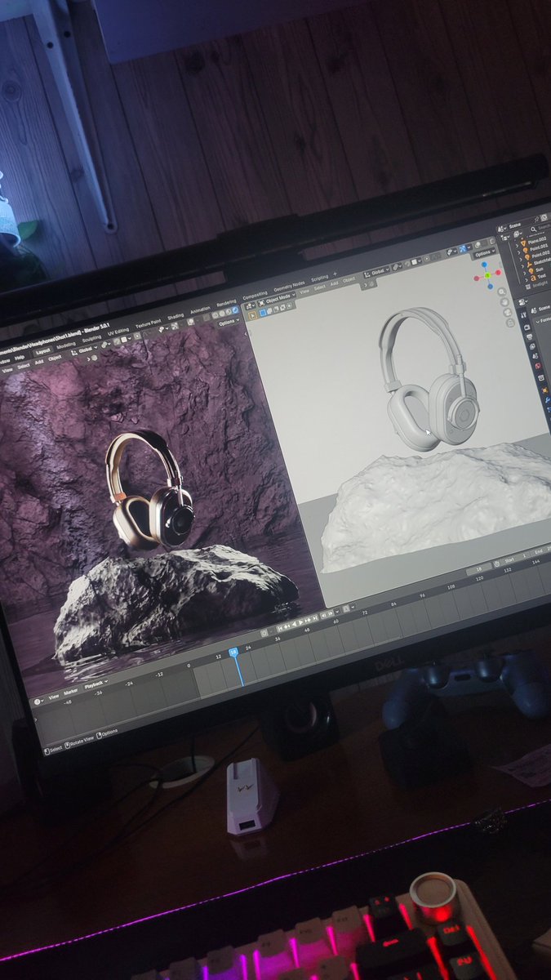Open the Options dropdown in the left viewport
Viewport: 551px width, 980px height.
pyautogui.click(x=229, y=323)
